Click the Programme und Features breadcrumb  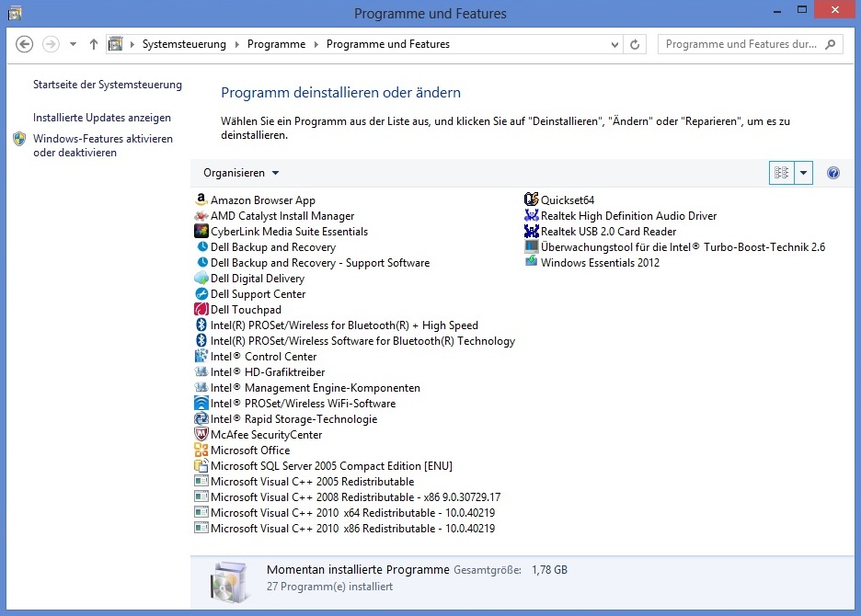click(388, 44)
